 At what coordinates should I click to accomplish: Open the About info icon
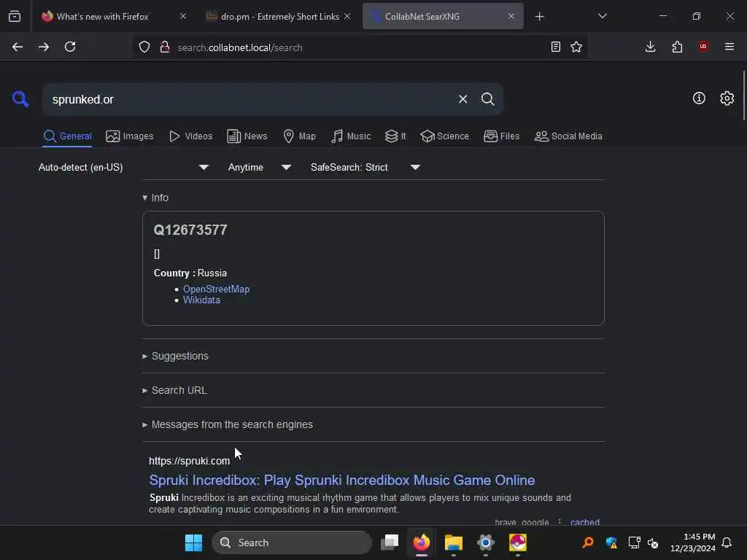click(698, 98)
